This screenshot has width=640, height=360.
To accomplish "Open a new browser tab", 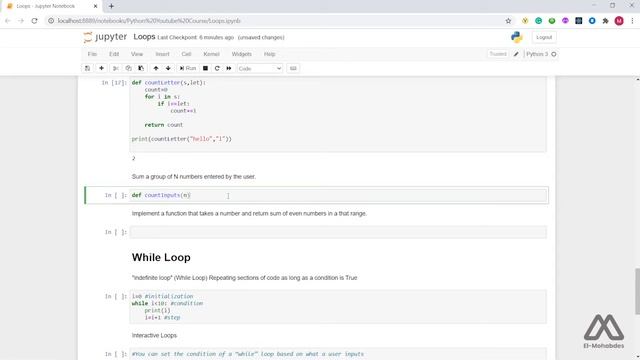I will [x=111, y=6].
